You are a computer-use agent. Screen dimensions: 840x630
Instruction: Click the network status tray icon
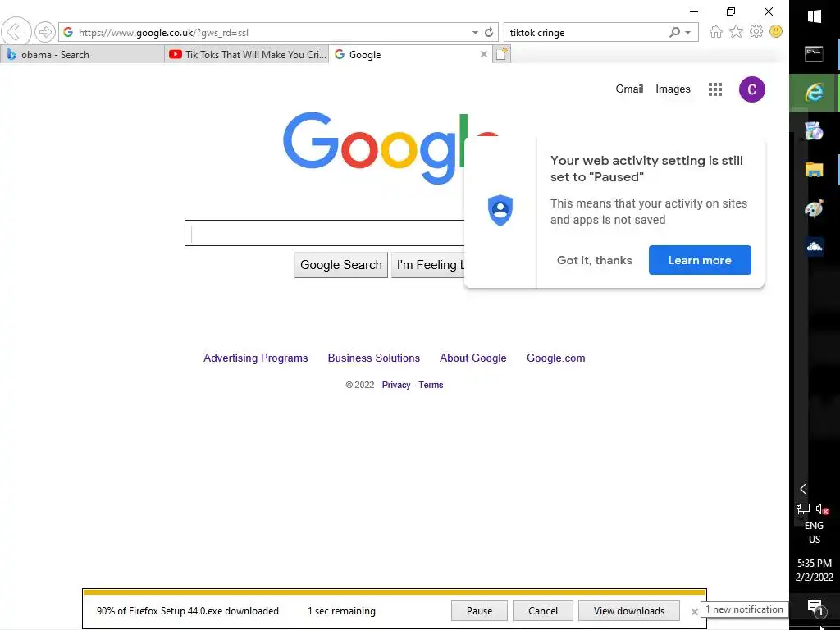click(802, 509)
